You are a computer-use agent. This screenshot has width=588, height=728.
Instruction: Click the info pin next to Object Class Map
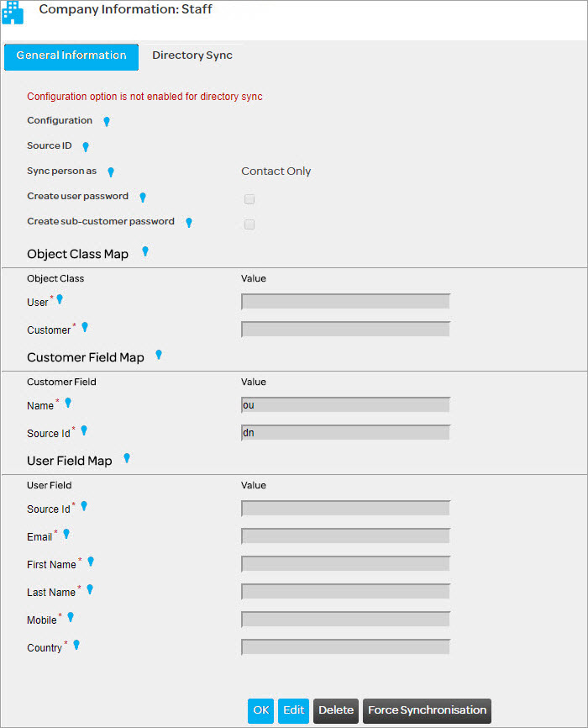pos(145,251)
